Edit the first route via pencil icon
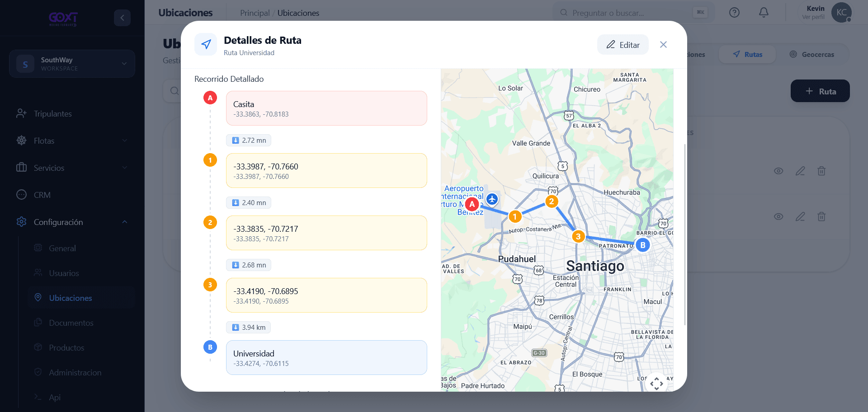 click(x=800, y=171)
